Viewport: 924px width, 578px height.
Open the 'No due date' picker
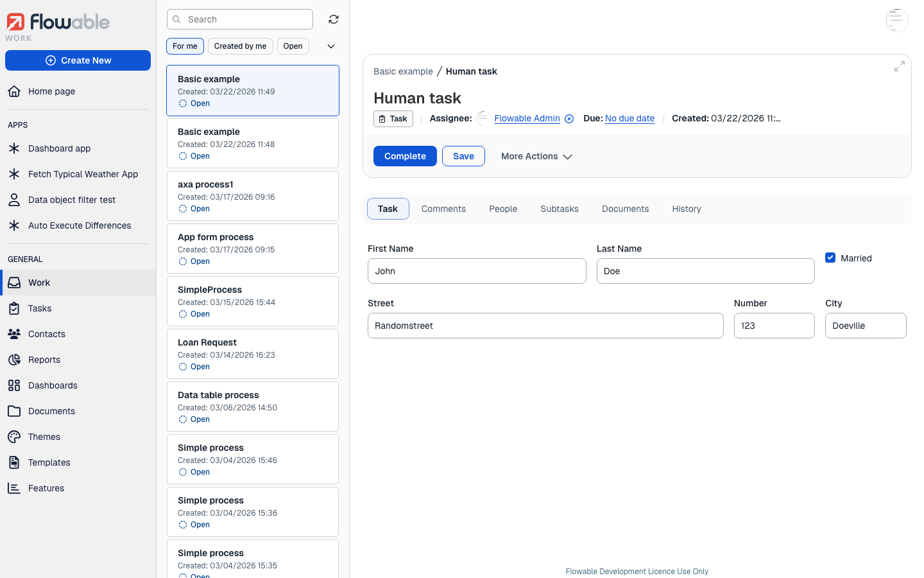[x=629, y=118]
